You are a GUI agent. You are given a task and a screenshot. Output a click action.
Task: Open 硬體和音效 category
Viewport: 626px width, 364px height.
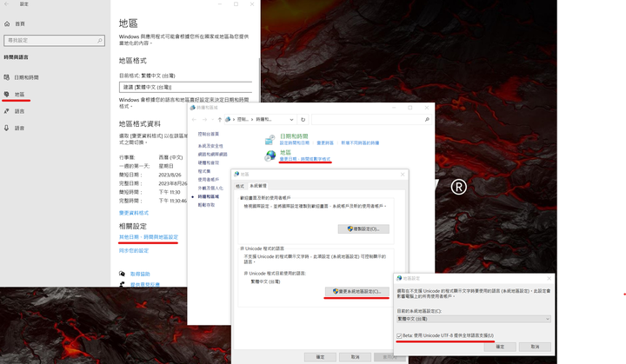pyautogui.click(x=209, y=162)
